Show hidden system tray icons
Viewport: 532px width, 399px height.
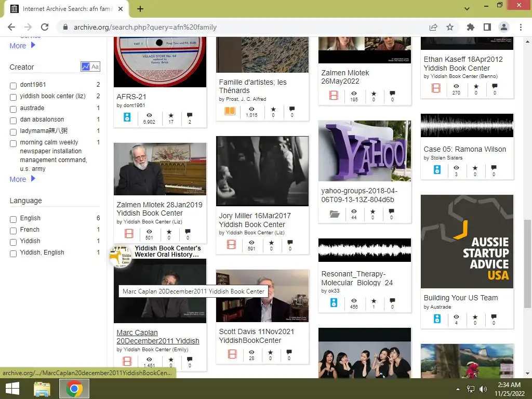[x=458, y=389]
